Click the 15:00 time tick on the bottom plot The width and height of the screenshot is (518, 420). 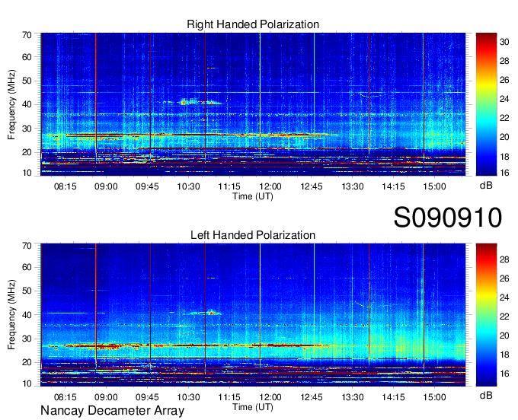[x=434, y=397]
